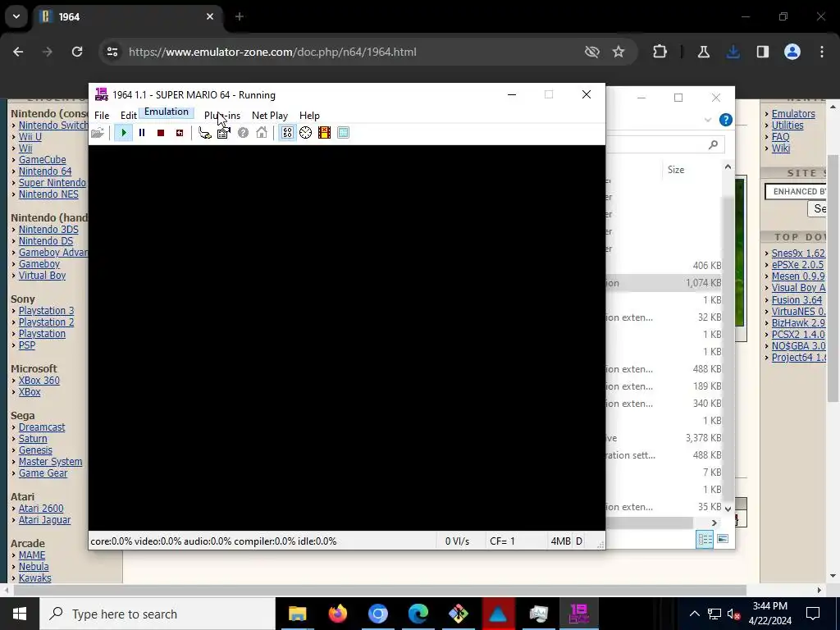
Task: Click Explorer horizontal scroll right arrow
Action: click(714, 523)
